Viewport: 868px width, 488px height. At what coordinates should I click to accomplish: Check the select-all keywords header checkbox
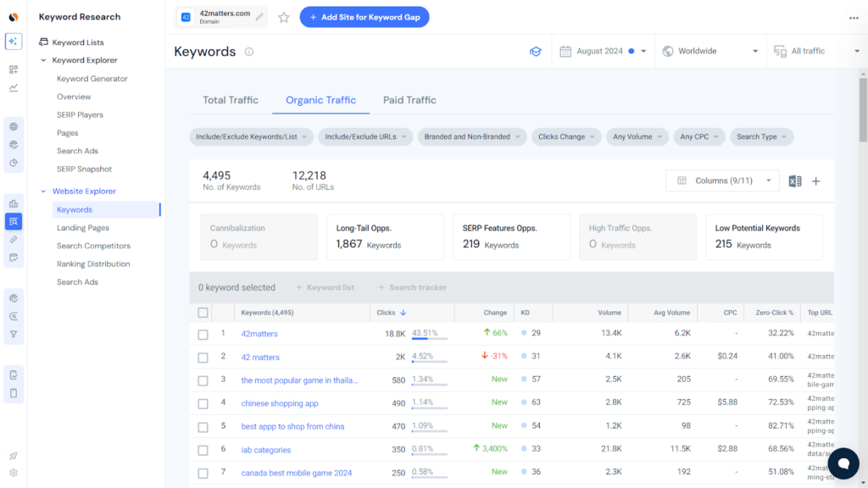203,313
